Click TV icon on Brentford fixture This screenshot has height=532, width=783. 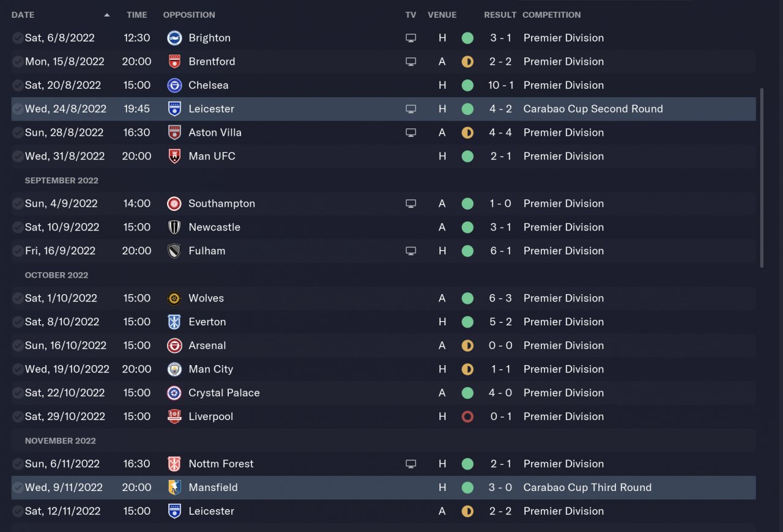coord(411,62)
